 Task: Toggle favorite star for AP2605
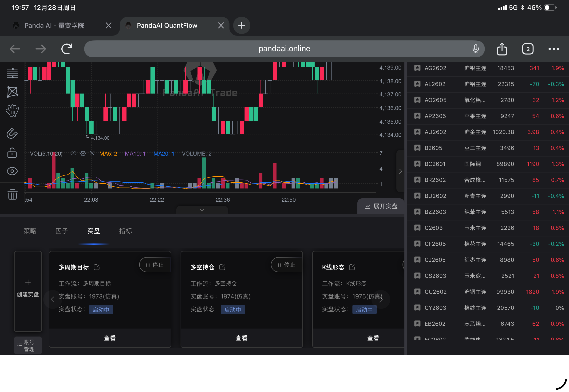[x=417, y=116]
